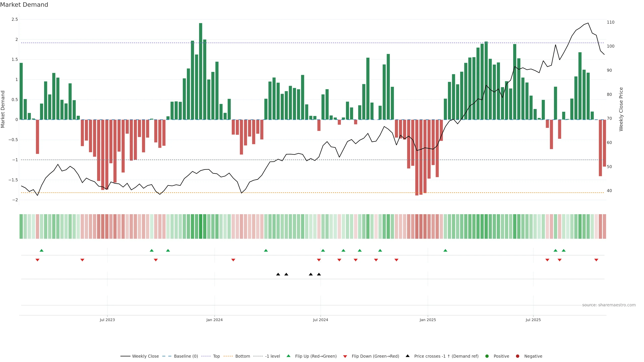Click the first black price-cross triangle marker
The image size is (644, 362).
(278, 274)
